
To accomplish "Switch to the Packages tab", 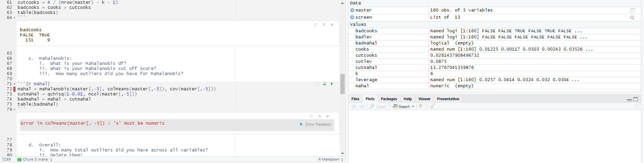I will [x=389, y=99].
